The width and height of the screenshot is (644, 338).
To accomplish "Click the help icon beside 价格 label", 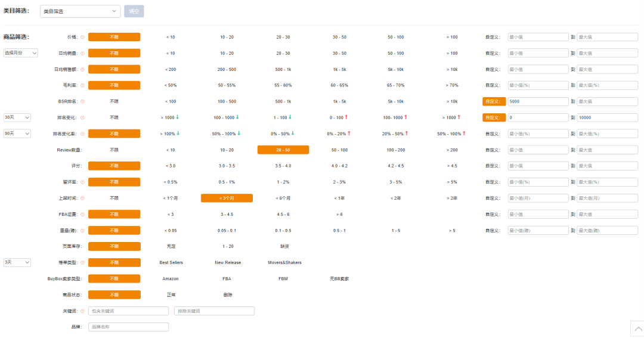I will point(82,37).
